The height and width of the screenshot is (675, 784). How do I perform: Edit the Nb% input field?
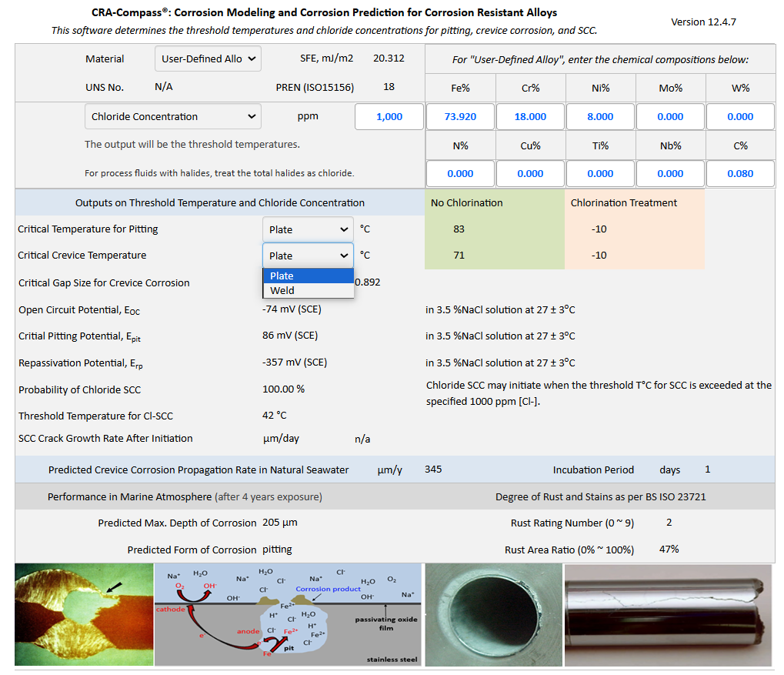[670, 174]
